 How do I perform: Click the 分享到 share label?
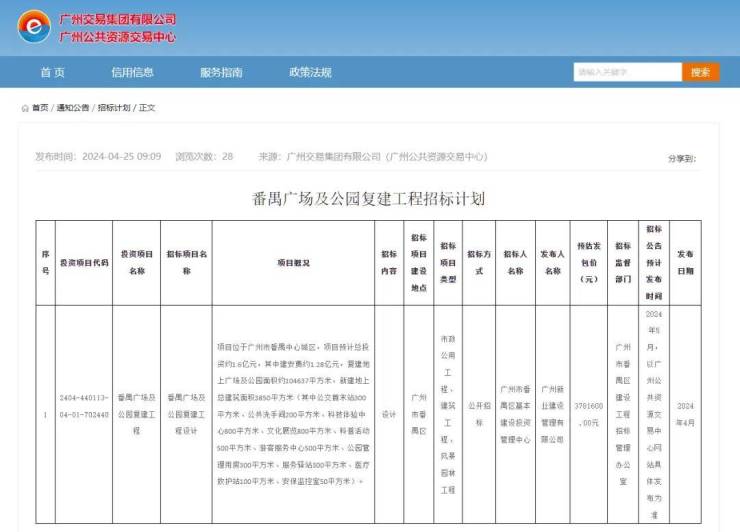pos(681,157)
